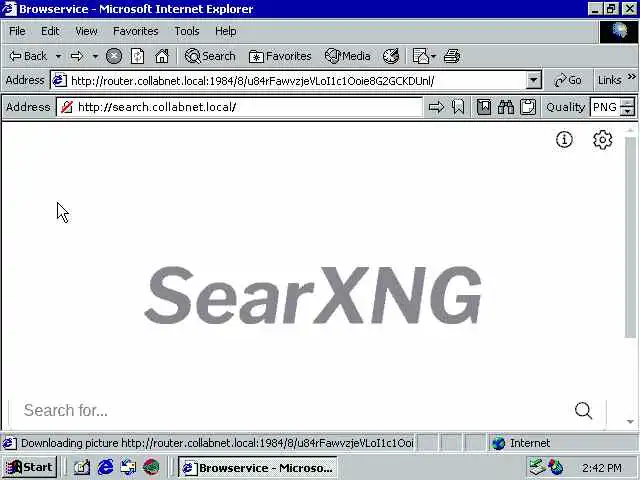Go to the Home page icon
This screenshot has height=480, width=640.
pyautogui.click(x=162, y=56)
